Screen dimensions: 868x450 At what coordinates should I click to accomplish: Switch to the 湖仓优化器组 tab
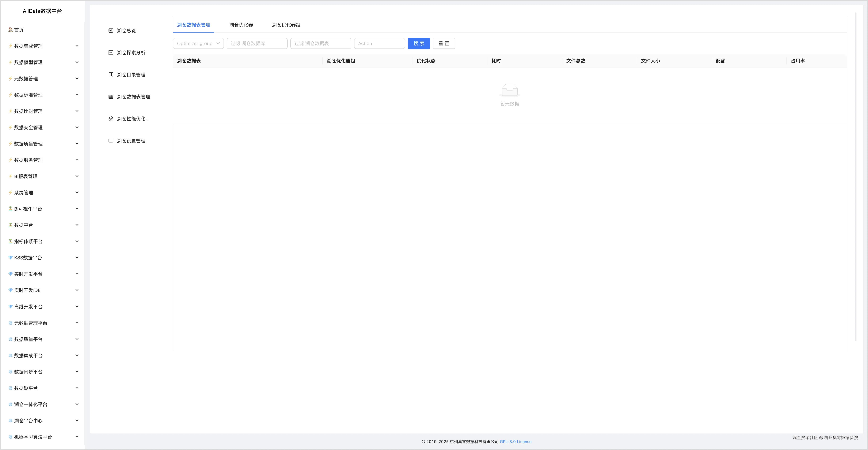(286, 25)
